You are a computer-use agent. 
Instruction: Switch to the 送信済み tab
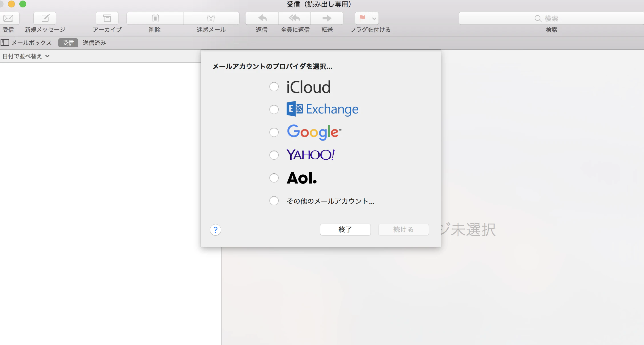tap(94, 43)
